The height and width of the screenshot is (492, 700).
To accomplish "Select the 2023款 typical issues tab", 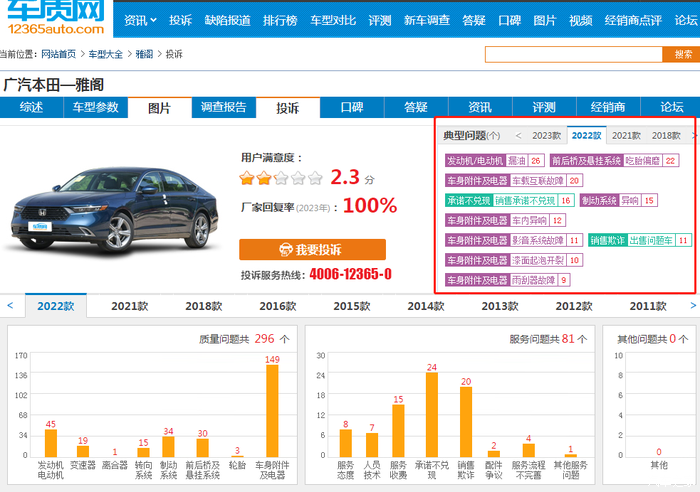I will coord(546,135).
